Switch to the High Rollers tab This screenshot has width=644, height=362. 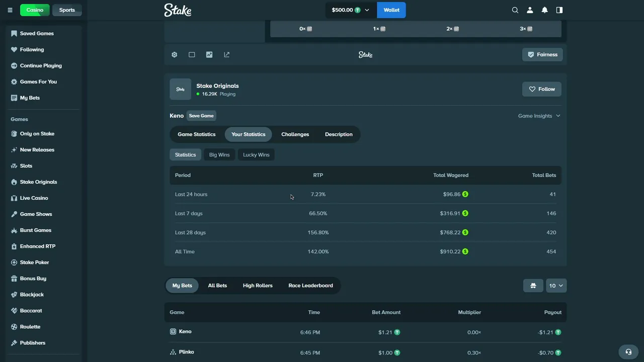pyautogui.click(x=258, y=286)
